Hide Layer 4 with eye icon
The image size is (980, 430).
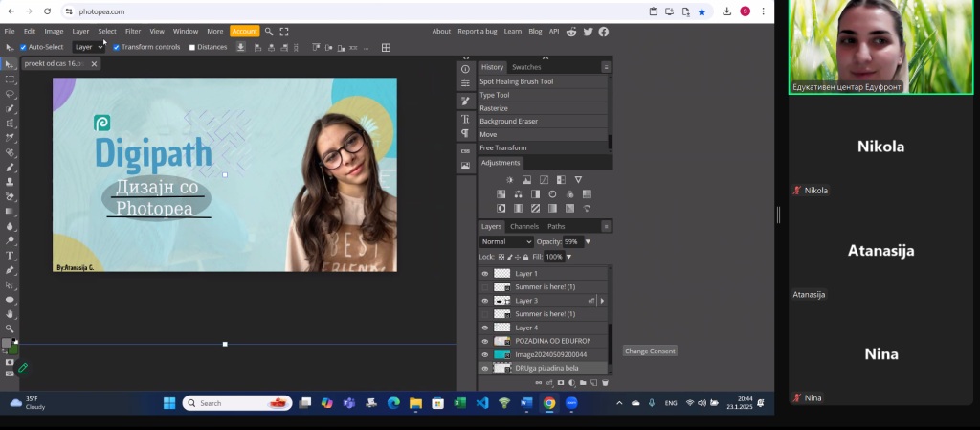pos(484,328)
